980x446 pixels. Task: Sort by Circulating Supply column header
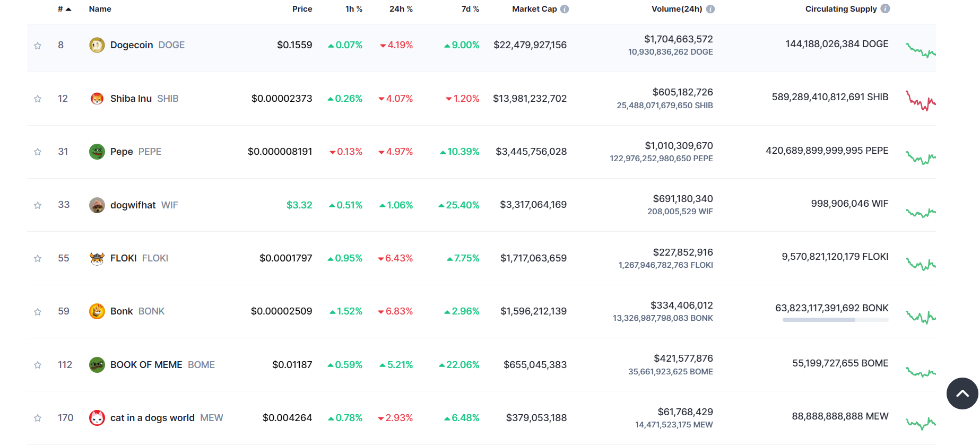click(841, 9)
